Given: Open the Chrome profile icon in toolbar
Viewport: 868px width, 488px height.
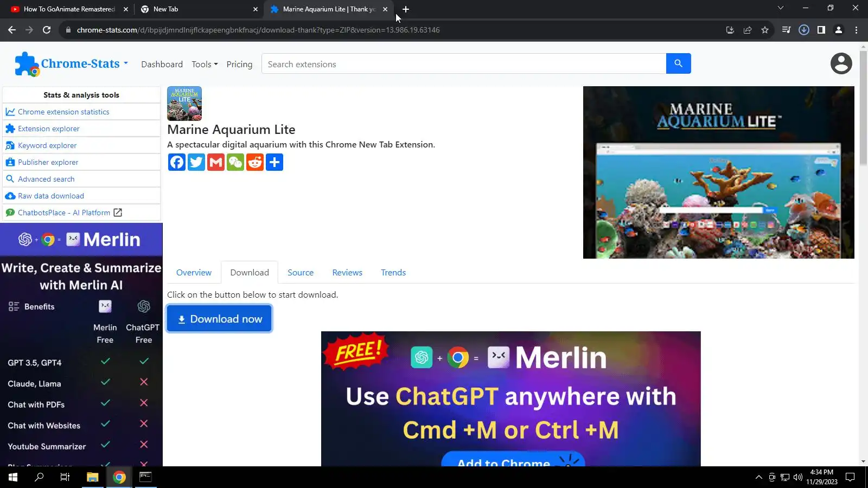Looking at the screenshot, I should point(839,30).
